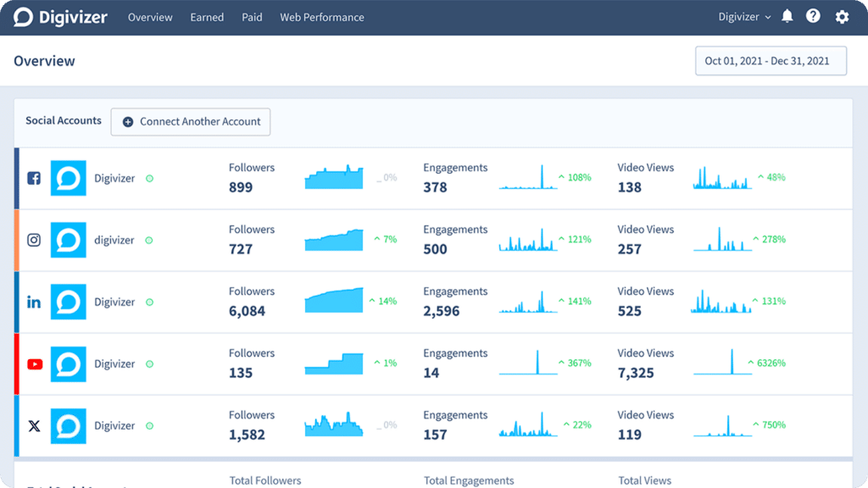Click the YouTube account icon
This screenshot has width=868, height=488.
pyautogui.click(x=34, y=364)
